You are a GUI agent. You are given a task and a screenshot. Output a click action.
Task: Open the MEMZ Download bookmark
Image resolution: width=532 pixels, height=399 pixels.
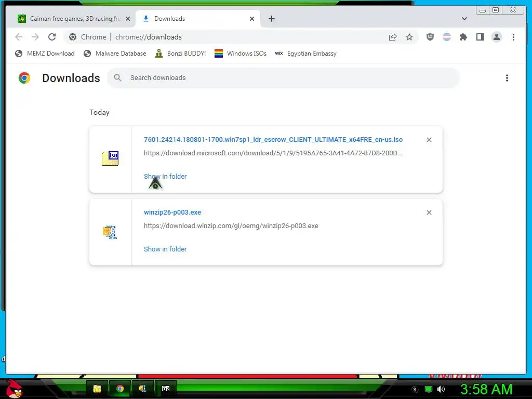click(x=45, y=54)
